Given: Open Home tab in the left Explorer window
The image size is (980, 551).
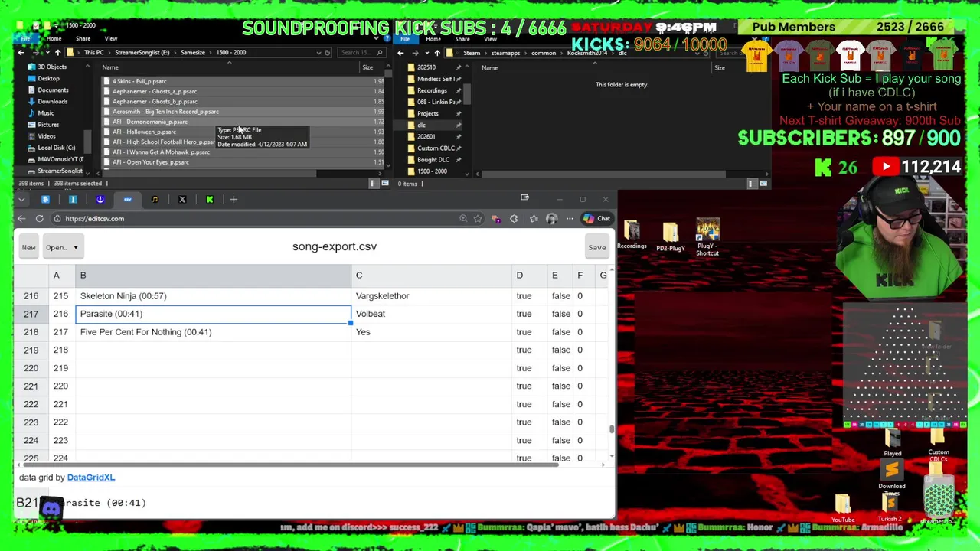Looking at the screenshot, I should (54, 39).
